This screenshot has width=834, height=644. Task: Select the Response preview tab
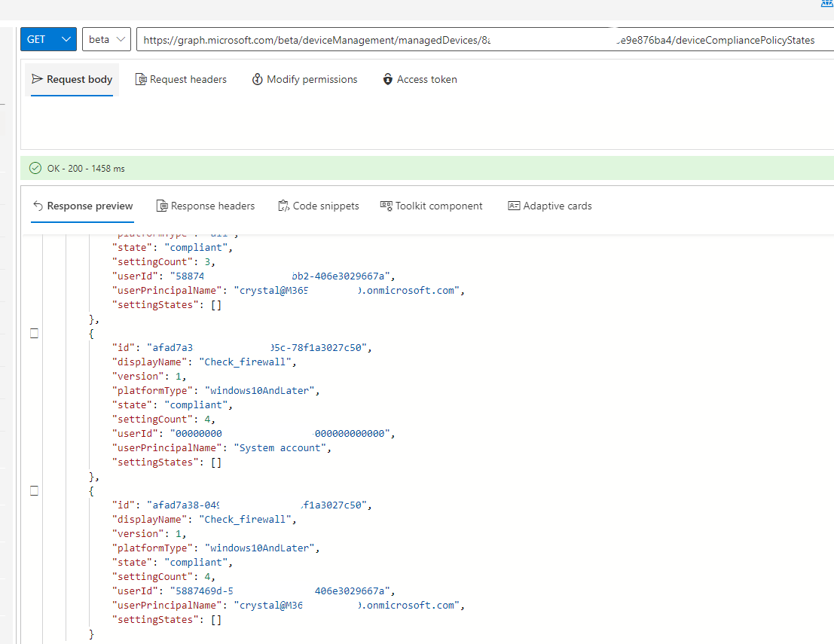(x=82, y=206)
